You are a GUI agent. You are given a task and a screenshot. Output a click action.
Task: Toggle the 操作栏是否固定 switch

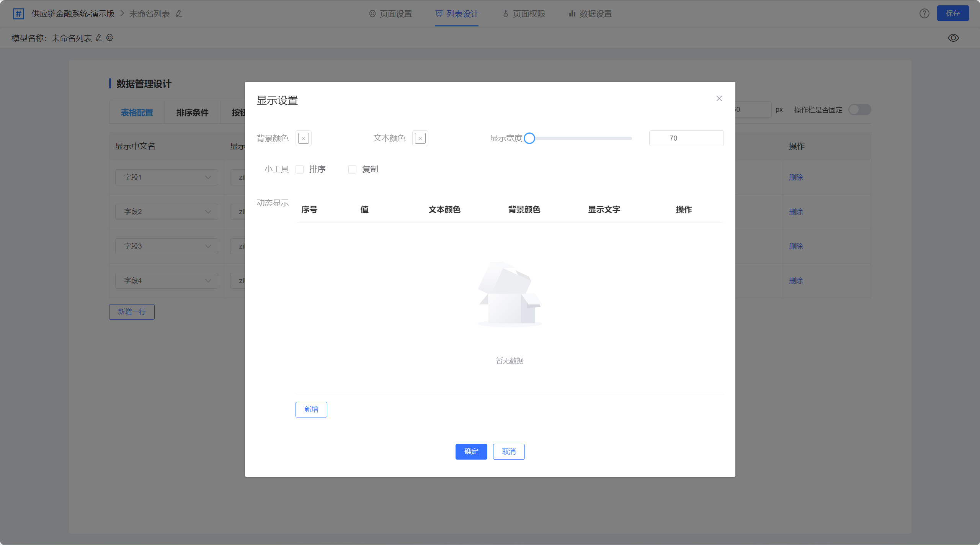(859, 110)
